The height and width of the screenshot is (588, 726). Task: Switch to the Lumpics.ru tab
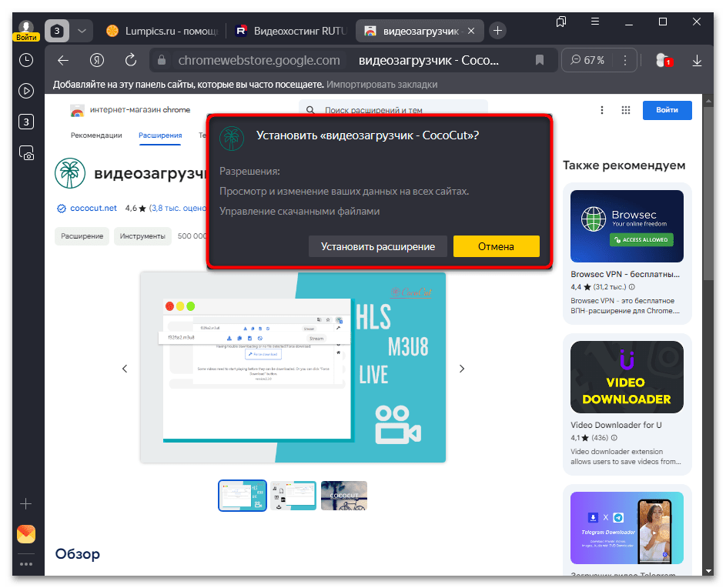click(x=162, y=31)
